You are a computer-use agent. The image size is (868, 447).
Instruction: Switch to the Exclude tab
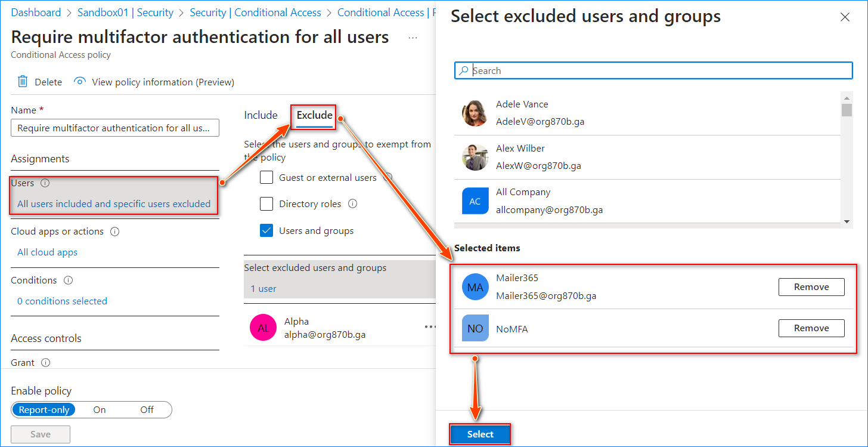pyautogui.click(x=315, y=115)
